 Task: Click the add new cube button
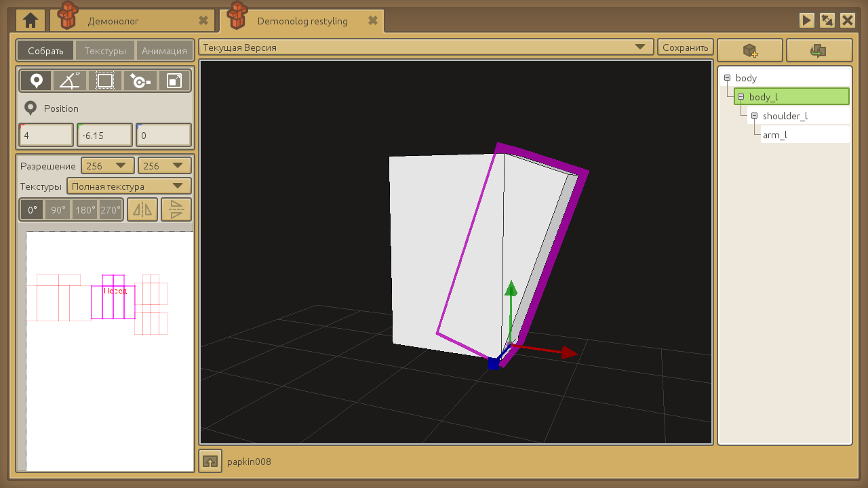(x=750, y=50)
